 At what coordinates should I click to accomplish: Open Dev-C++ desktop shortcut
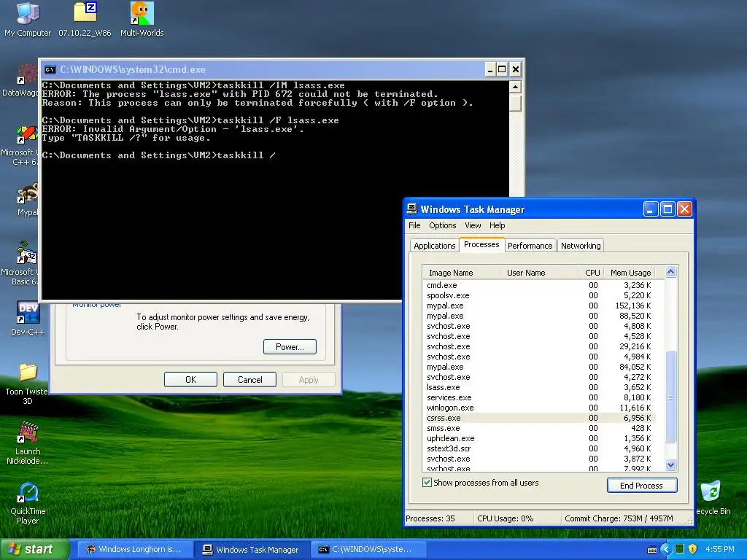click(28, 318)
